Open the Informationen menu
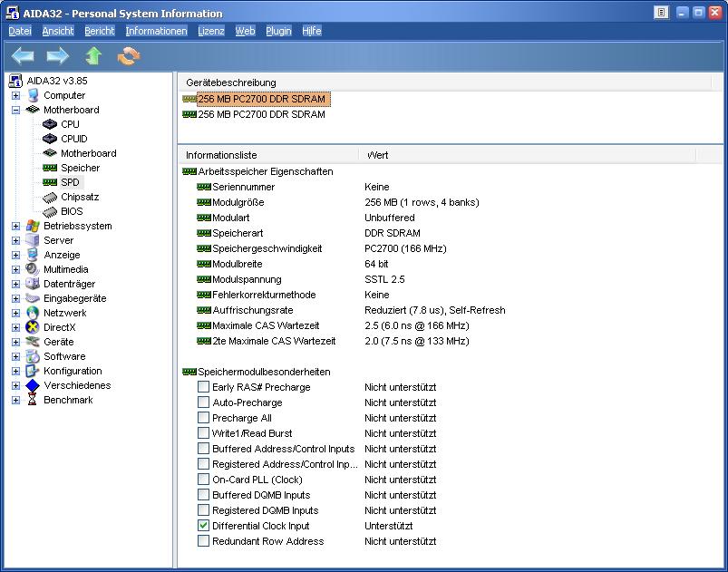 click(157, 31)
